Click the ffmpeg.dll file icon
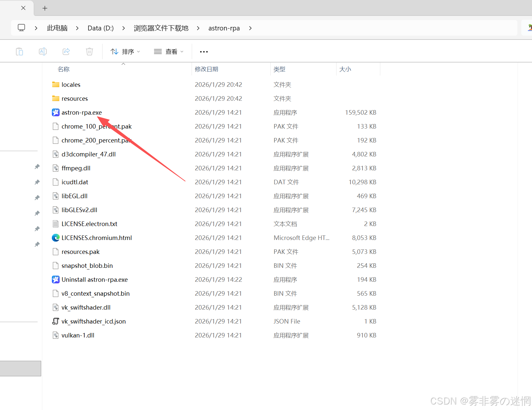The image size is (532, 410). point(56,168)
